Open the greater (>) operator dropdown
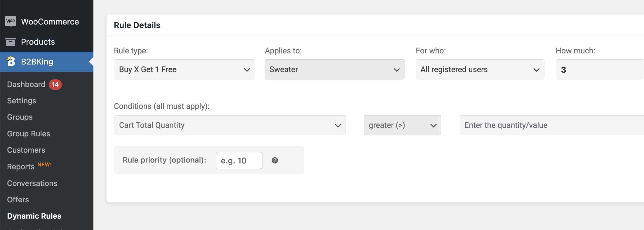Screen dimensions: 644x230 (x=402, y=125)
